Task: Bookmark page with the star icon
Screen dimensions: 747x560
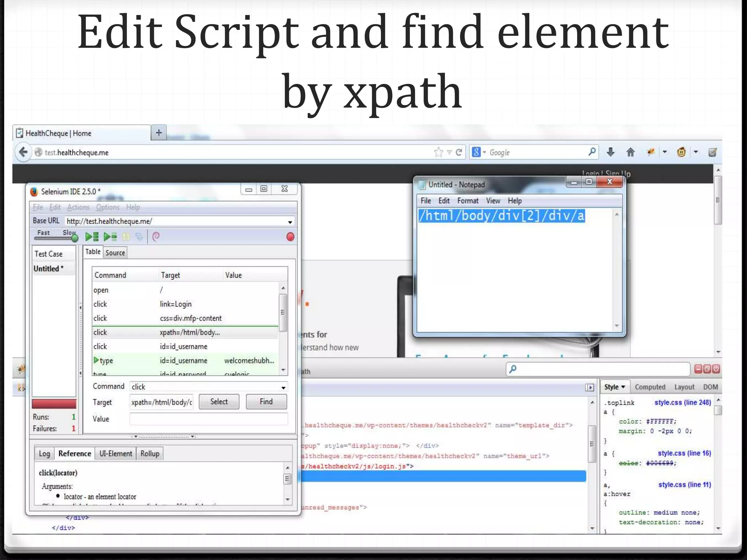Action: 438,152
